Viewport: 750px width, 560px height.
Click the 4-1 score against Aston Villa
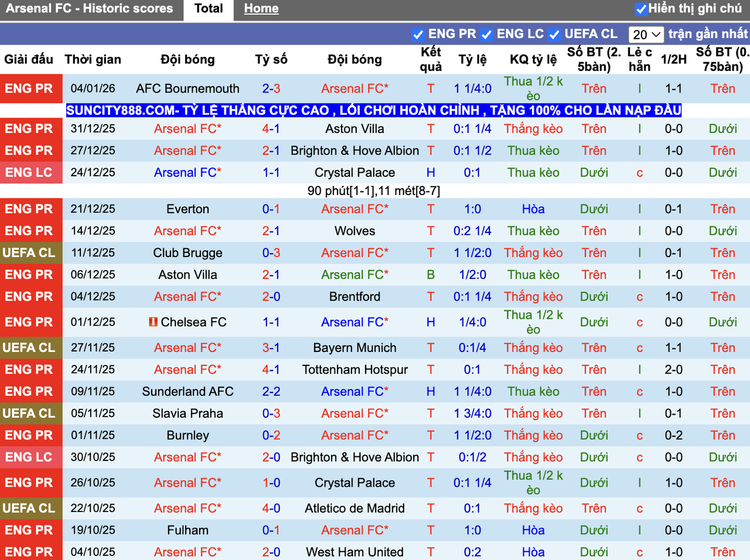271,129
